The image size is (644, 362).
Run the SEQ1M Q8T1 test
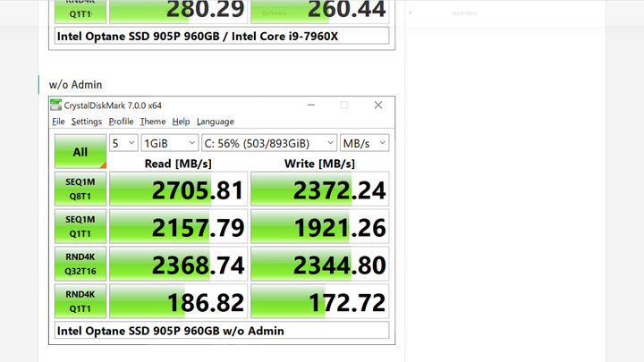pos(80,189)
